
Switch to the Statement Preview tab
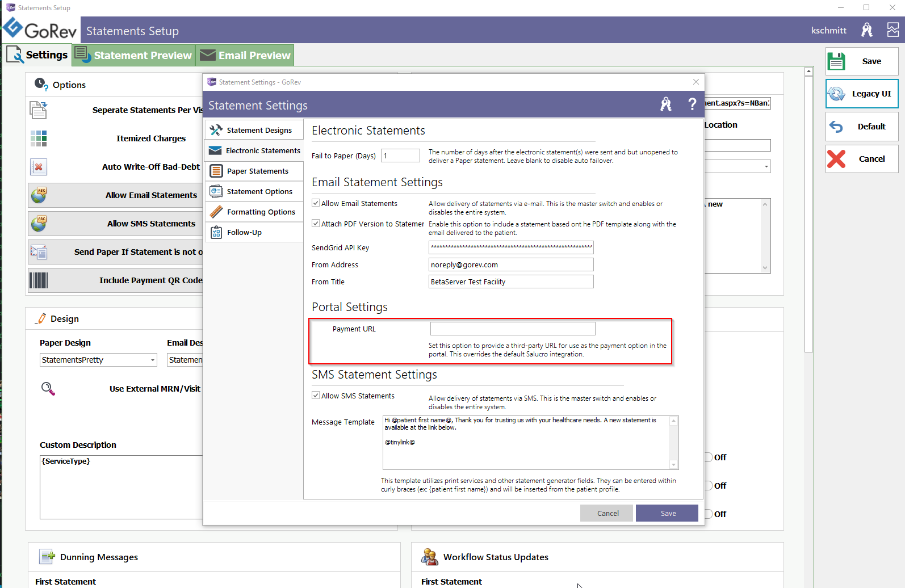point(133,55)
